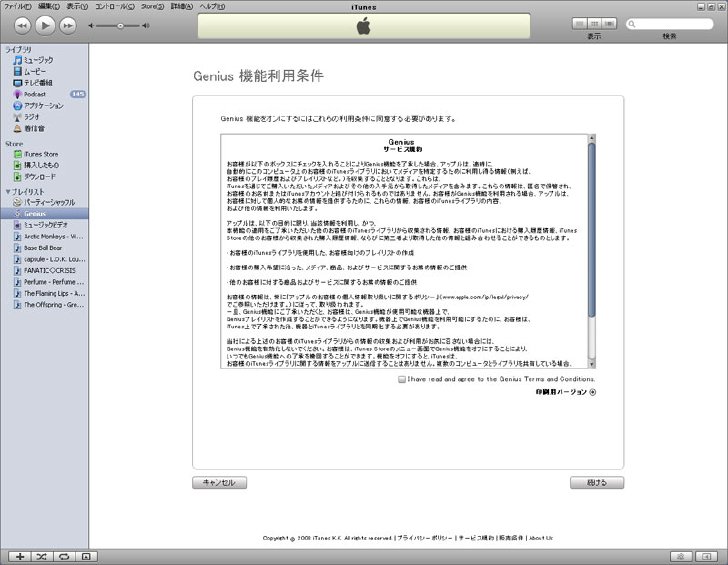728x565 pixels.
Task: Click the Podcast unplayed count badge
Action: click(78, 94)
